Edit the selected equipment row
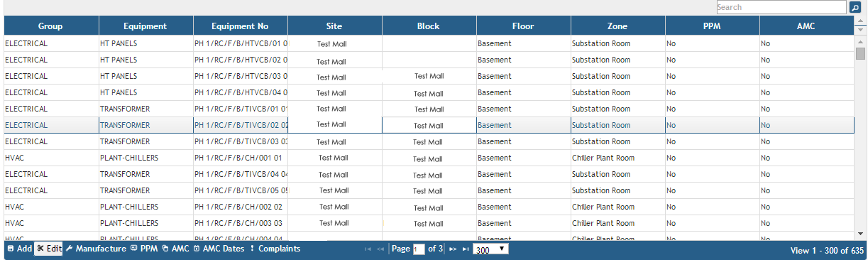This screenshot has height=260, width=868. (x=49, y=249)
